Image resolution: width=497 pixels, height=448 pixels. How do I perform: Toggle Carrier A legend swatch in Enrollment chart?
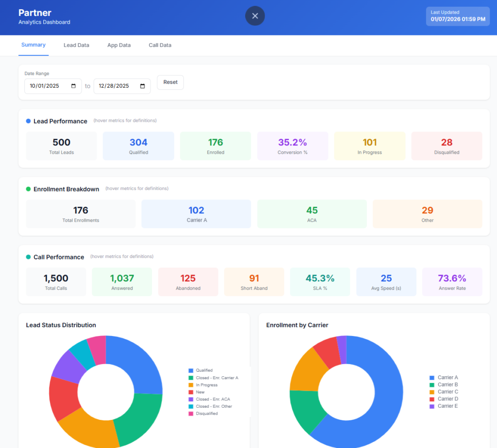pos(431,378)
